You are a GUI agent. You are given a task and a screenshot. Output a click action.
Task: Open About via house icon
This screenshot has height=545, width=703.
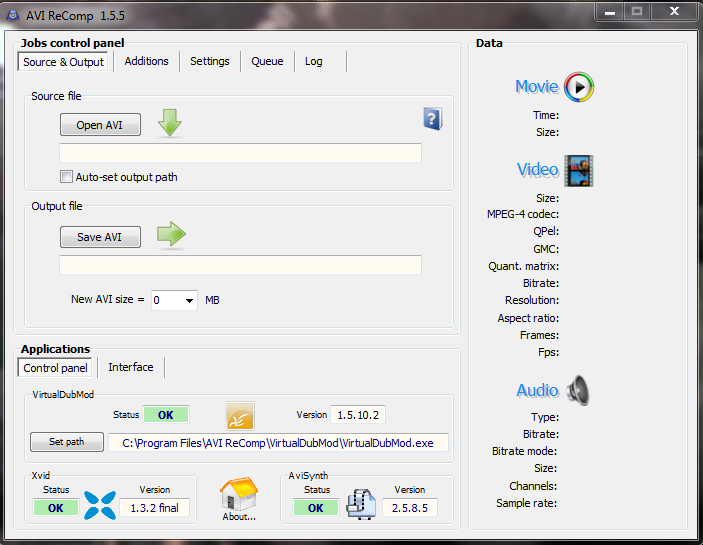239,493
